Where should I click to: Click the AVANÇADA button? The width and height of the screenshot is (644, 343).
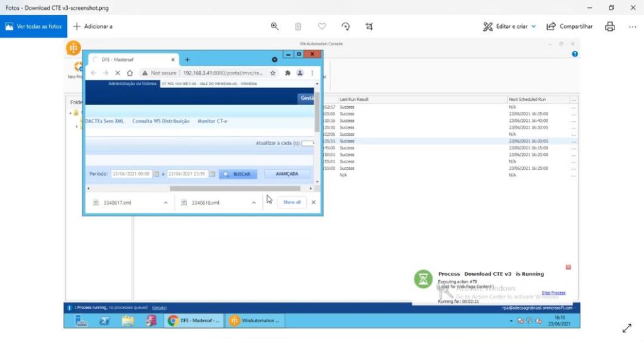pyautogui.click(x=287, y=174)
